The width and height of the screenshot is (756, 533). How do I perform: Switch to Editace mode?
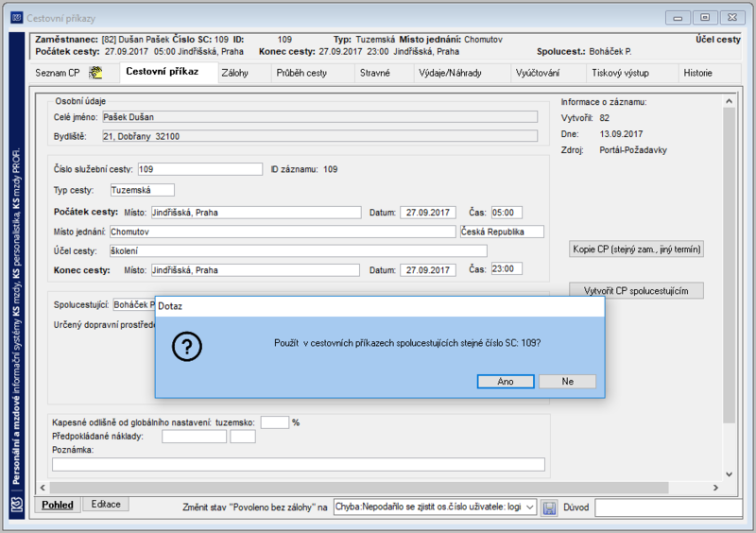point(106,504)
